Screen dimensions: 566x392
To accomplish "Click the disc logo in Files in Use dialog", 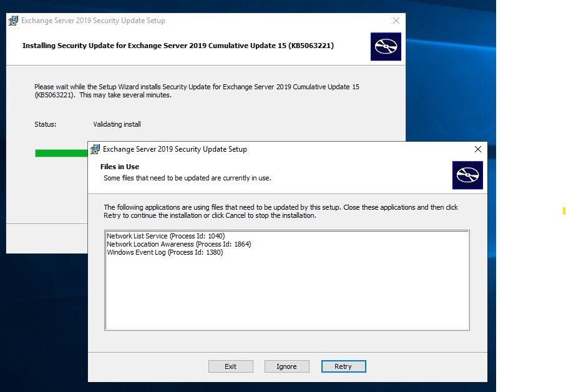I will (467, 175).
